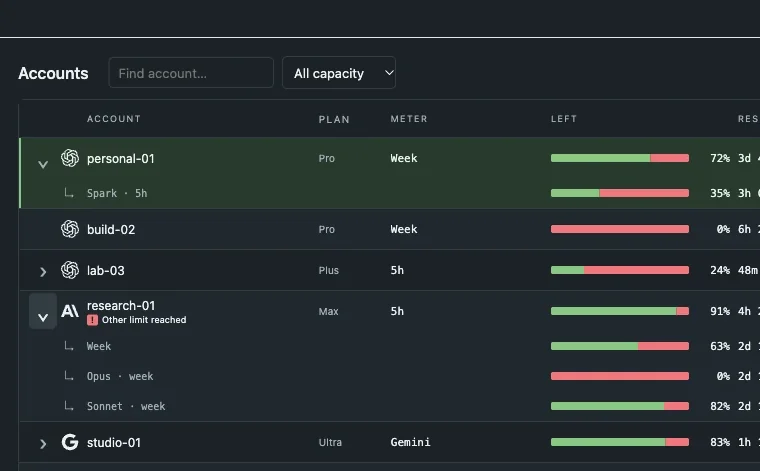This screenshot has height=471, width=760.
Task: Click the 91% remaining value
Action: pos(720,311)
